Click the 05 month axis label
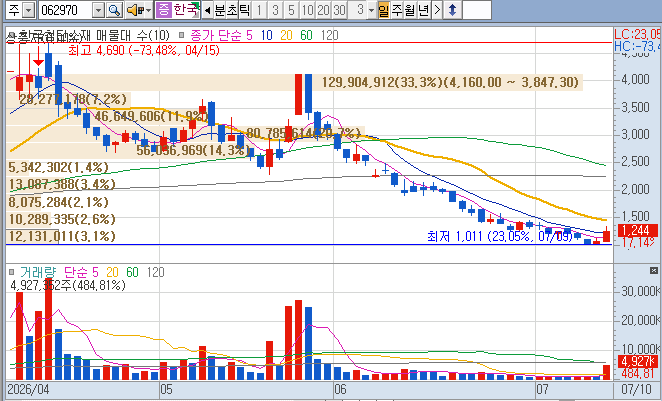The height and width of the screenshot is (401, 662). (x=166, y=389)
